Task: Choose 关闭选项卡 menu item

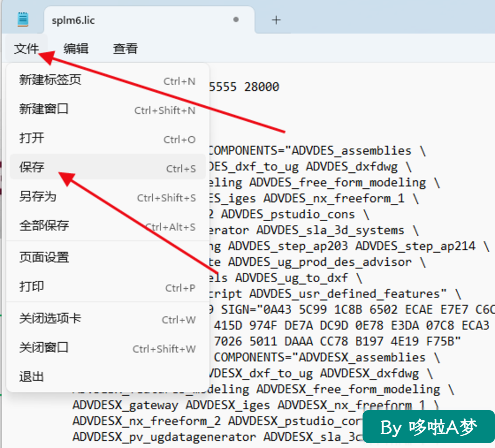Action: click(108, 319)
